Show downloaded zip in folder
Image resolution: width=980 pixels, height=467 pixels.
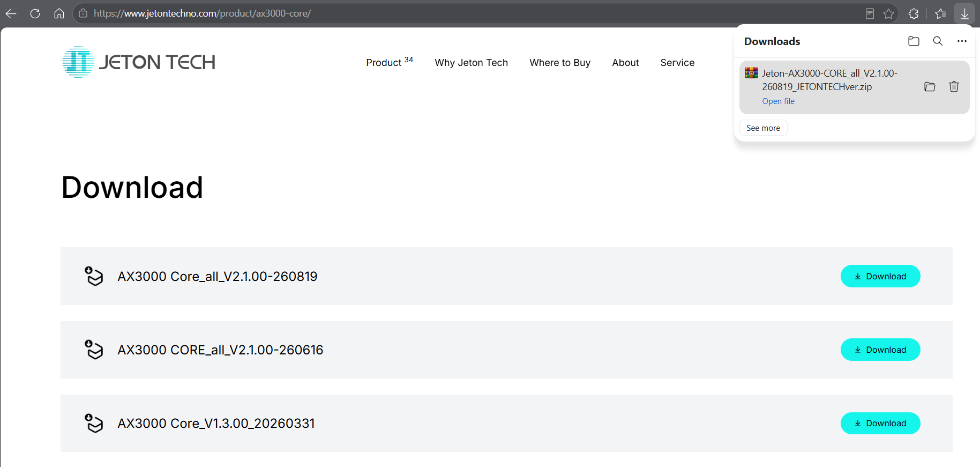click(x=930, y=87)
